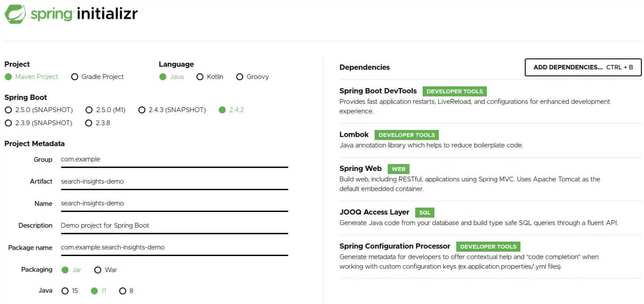This screenshot has height=304, width=644.
Task: Choose Kotlin as the language
Action: click(x=200, y=77)
